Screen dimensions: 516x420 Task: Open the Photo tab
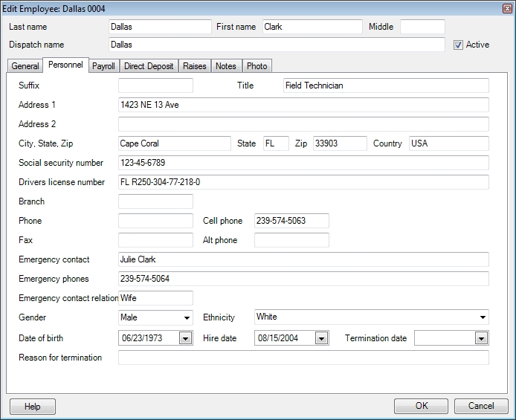pyautogui.click(x=257, y=66)
